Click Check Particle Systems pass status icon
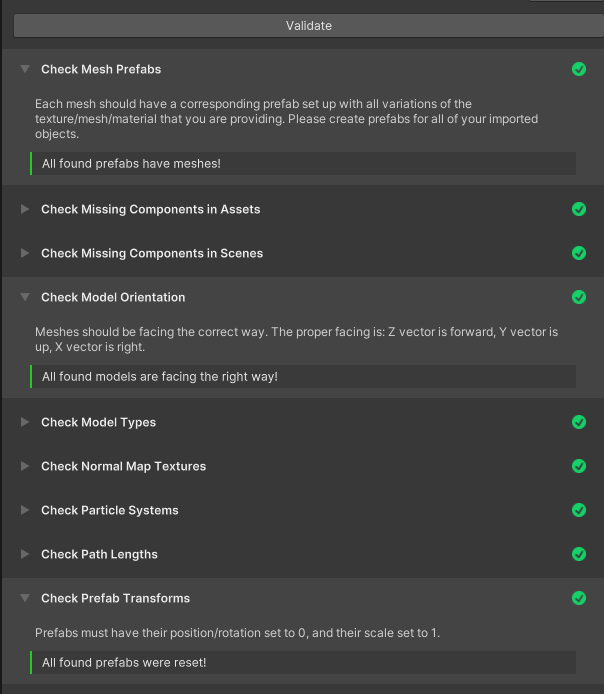Viewport: 604px width, 694px height. tap(578, 510)
